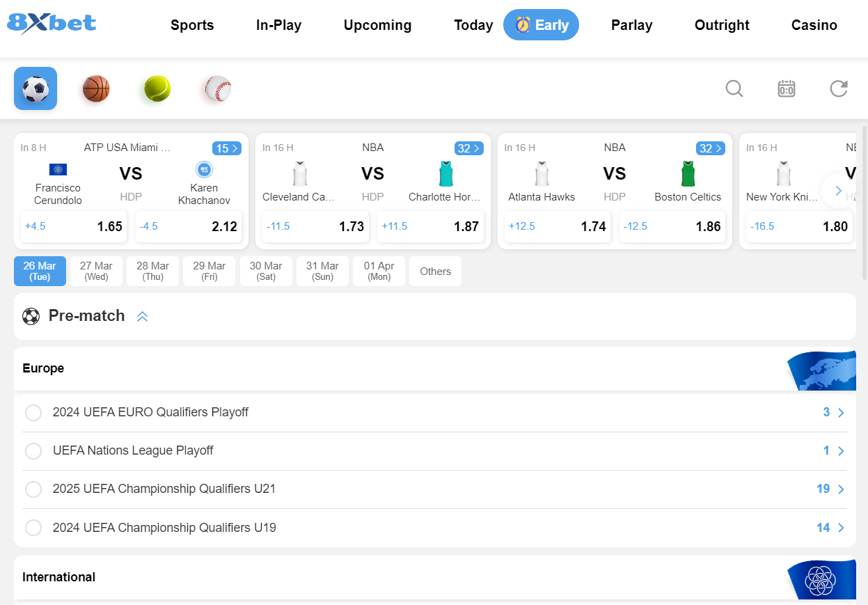Select the 28 Mar (Thu) date tab
The width and height of the screenshot is (868, 605).
[x=153, y=272]
